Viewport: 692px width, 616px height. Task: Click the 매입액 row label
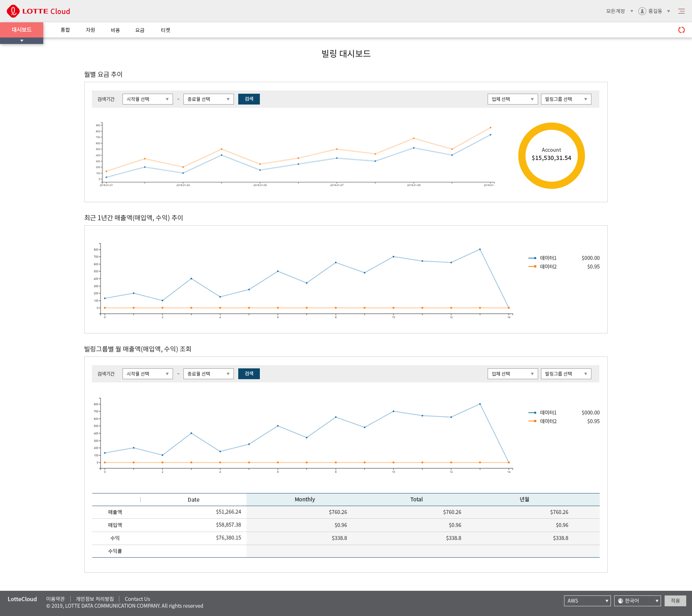pos(115,525)
